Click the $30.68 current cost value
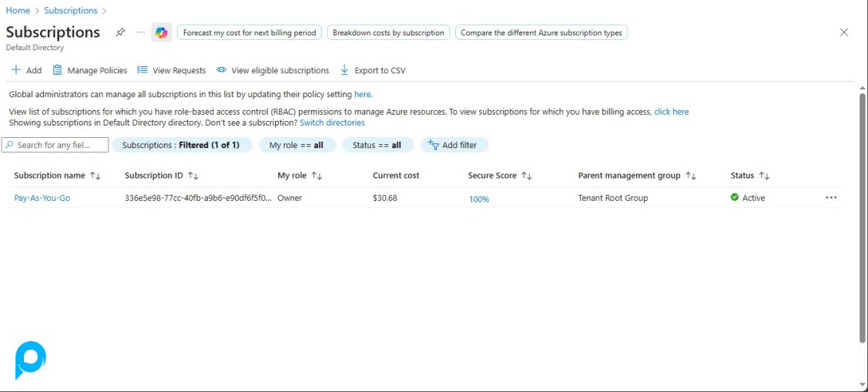Viewport: 868px width, 392px height. pyautogui.click(x=385, y=198)
